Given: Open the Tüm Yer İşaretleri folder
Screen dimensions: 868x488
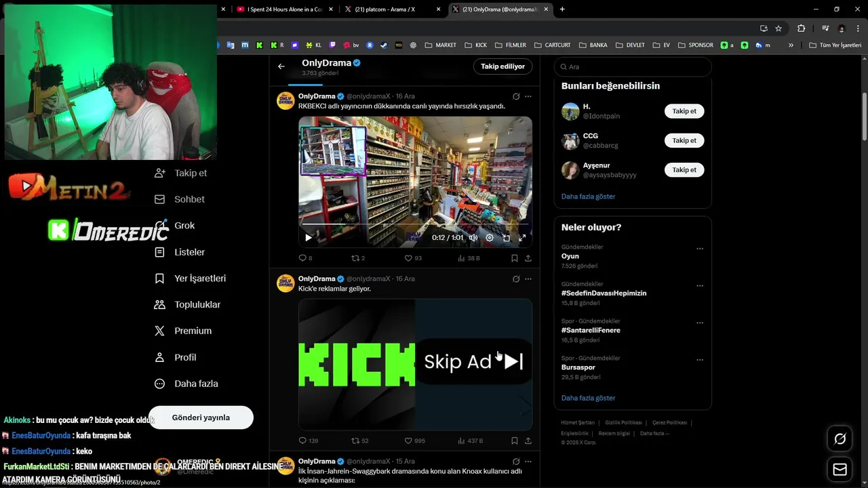Looking at the screenshot, I should point(835,45).
